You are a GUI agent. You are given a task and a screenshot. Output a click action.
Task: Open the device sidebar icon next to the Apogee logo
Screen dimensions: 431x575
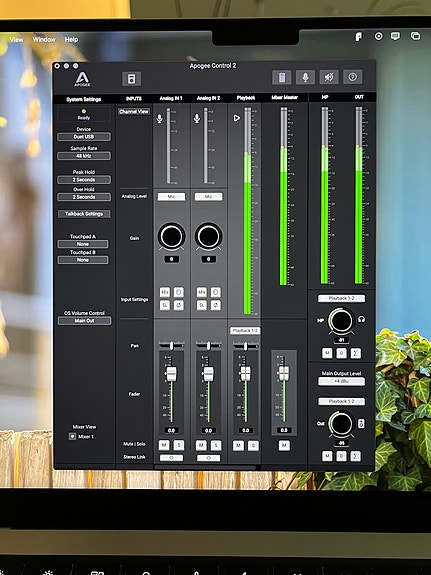[131, 79]
